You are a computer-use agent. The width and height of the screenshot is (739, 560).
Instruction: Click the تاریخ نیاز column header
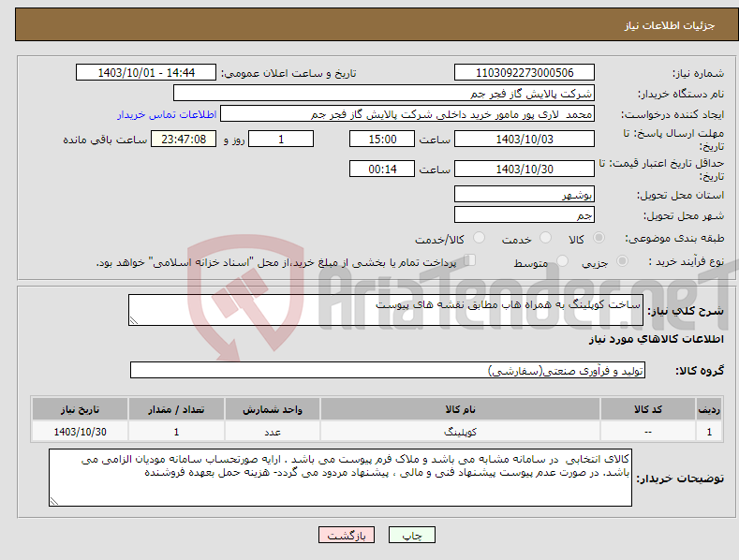click(80, 409)
